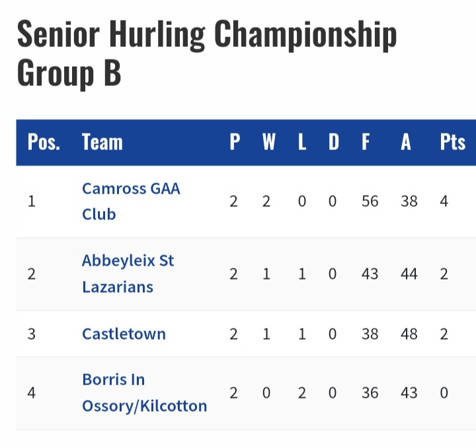Image resolution: width=476 pixels, height=448 pixels.
Task: Click Camross's 56 scores-for value
Action: (370, 202)
